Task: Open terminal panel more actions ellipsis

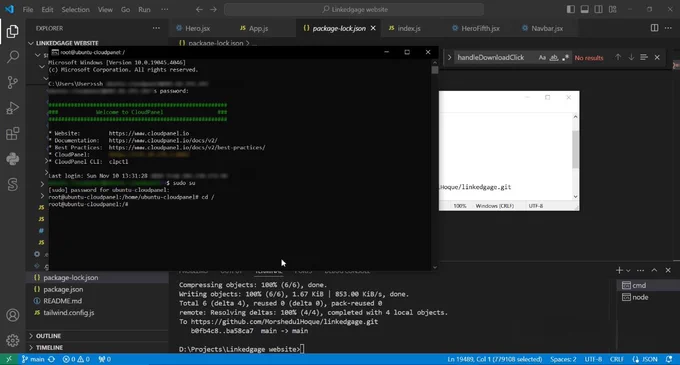Action: [641, 270]
